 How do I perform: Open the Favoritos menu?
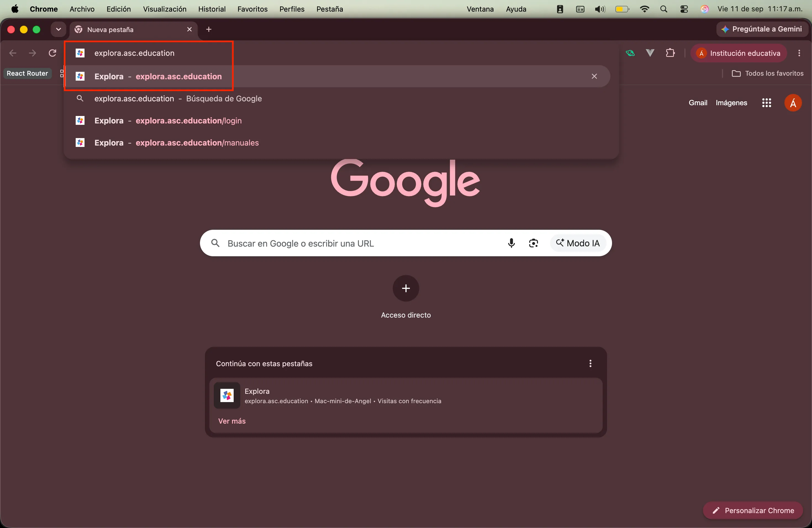(x=252, y=9)
